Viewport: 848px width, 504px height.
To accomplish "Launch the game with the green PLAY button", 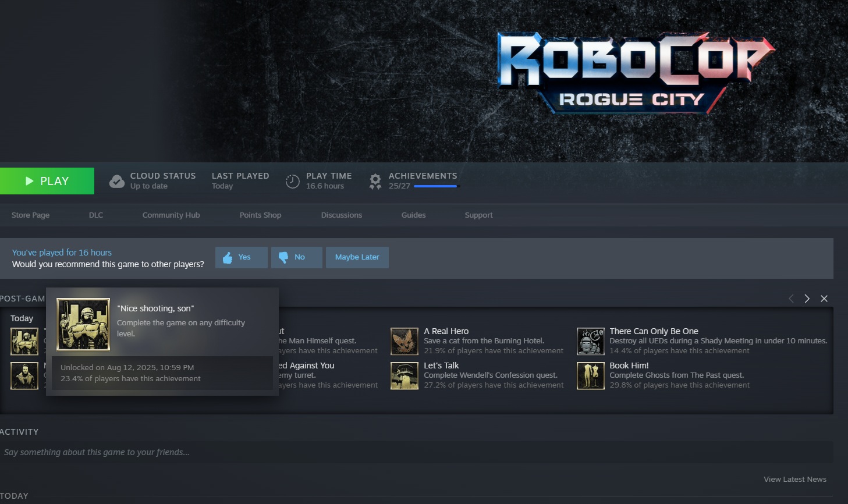I will click(47, 181).
